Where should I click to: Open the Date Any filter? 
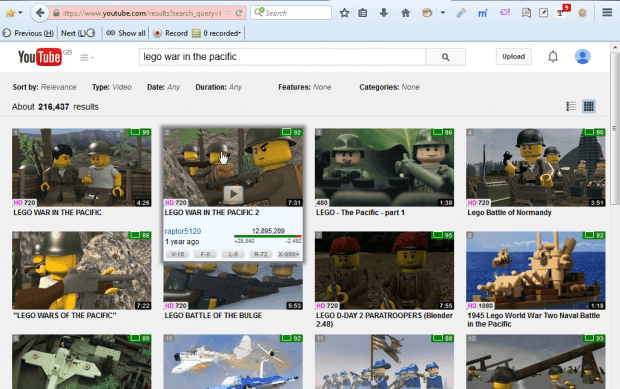tap(163, 87)
